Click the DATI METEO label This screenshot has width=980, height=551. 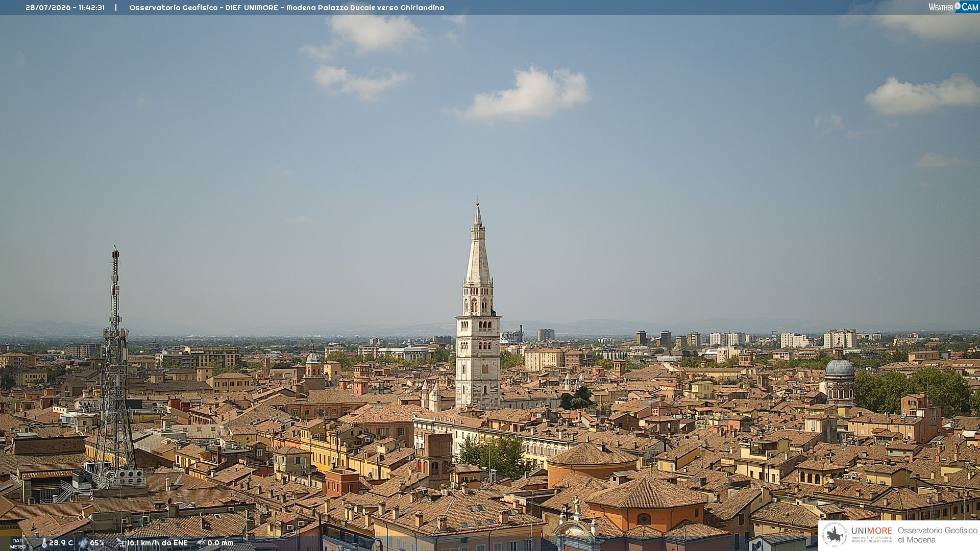pyautogui.click(x=18, y=543)
